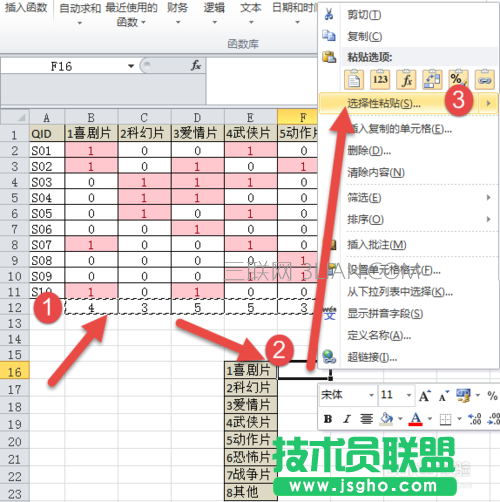Click the QID header cell
500x502 pixels.
coord(47,133)
